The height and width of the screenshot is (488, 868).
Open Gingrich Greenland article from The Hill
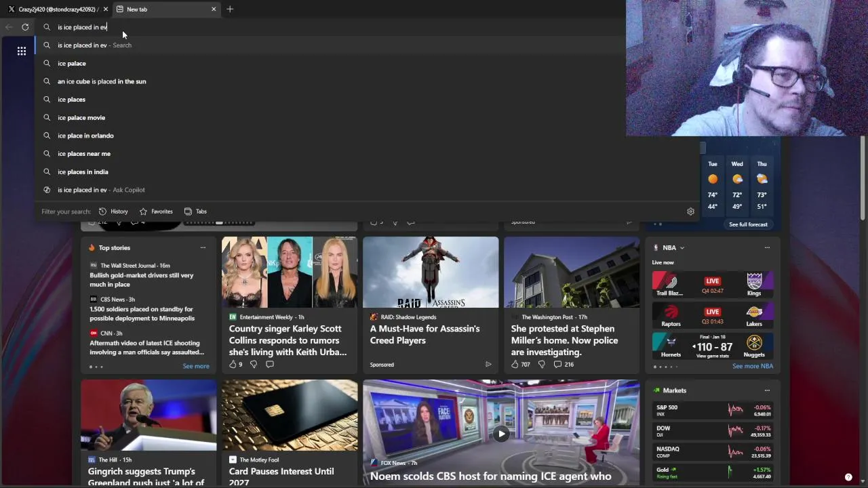(x=146, y=476)
